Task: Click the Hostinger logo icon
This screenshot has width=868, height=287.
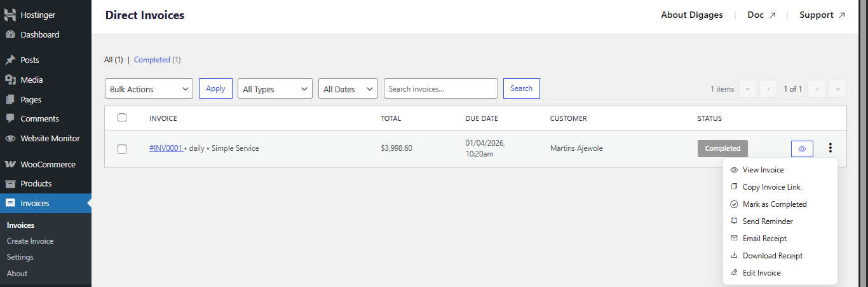Action: click(x=10, y=15)
